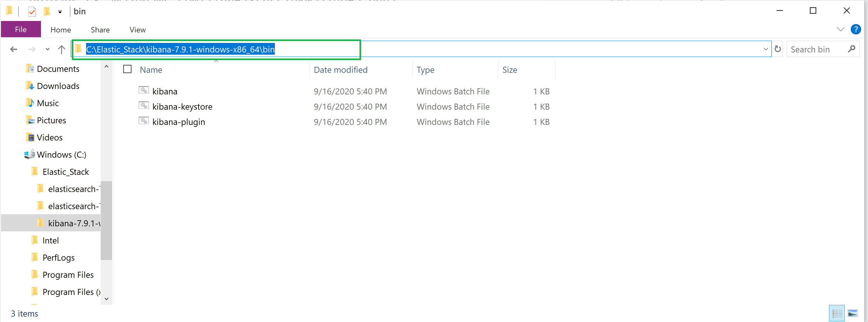Sort files by Date modified column
The width and height of the screenshot is (868, 322).
point(340,70)
